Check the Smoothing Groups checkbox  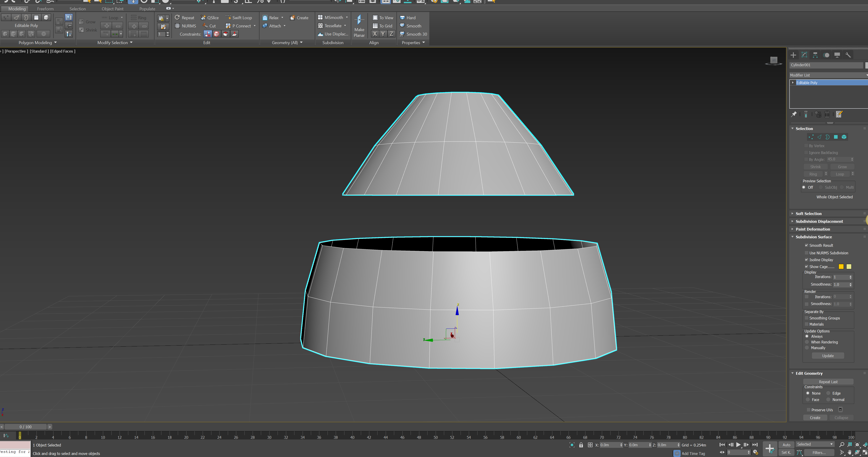point(807,318)
